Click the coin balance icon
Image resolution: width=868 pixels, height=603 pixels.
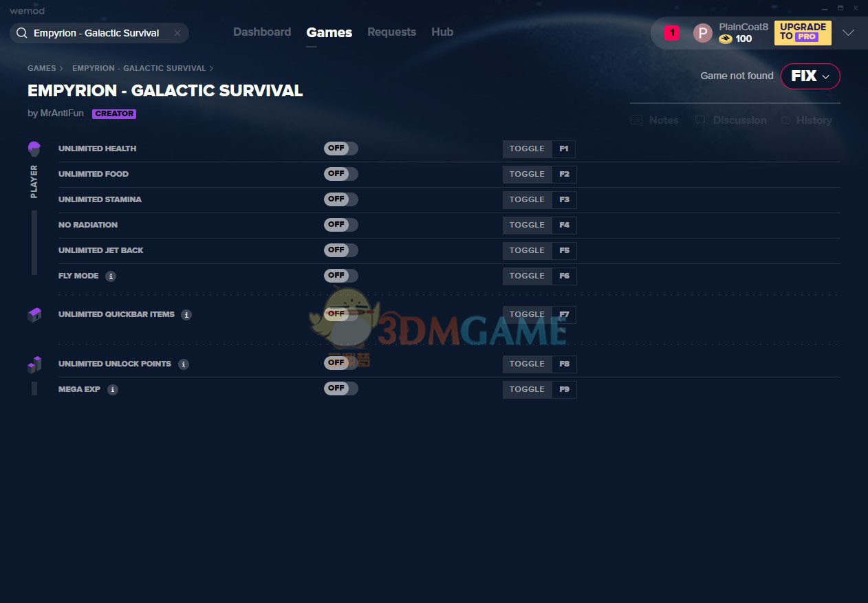tap(726, 39)
